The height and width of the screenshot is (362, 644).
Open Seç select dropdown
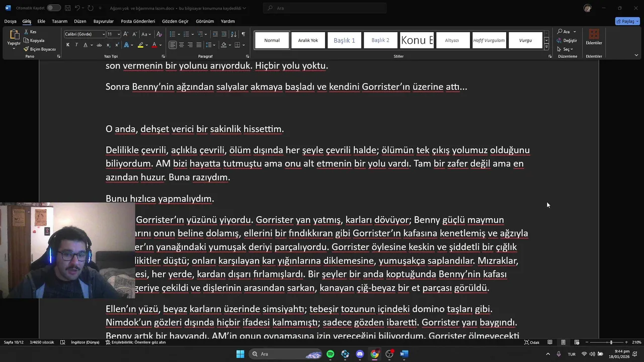coord(566,49)
